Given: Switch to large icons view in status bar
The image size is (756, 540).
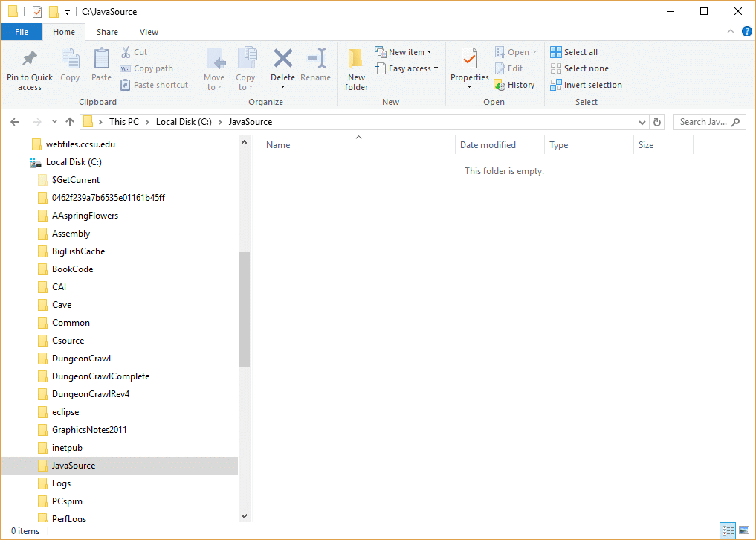Looking at the screenshot, I should [x=744, y=530].
